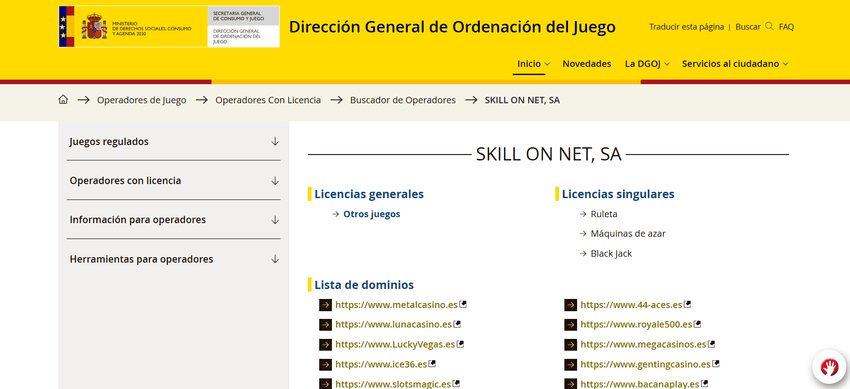Click arrow icon beside metalcasino.es

tap(325, 305)
